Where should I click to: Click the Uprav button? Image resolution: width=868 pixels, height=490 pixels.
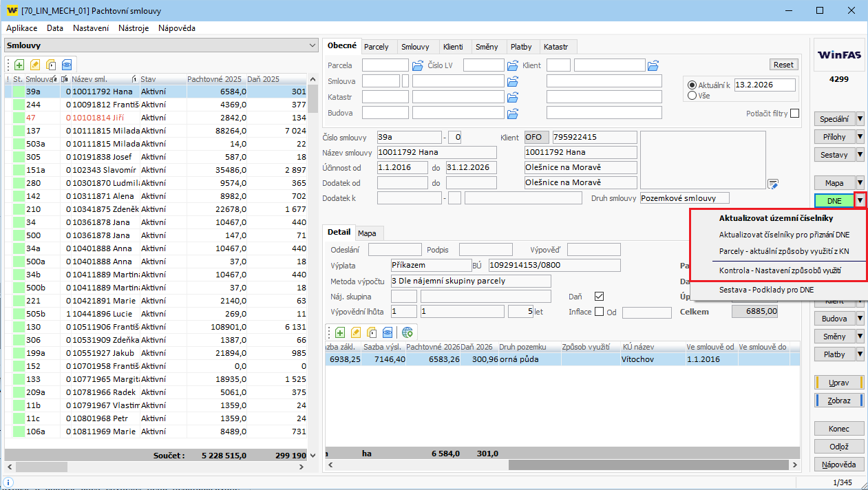click(838, 382)
